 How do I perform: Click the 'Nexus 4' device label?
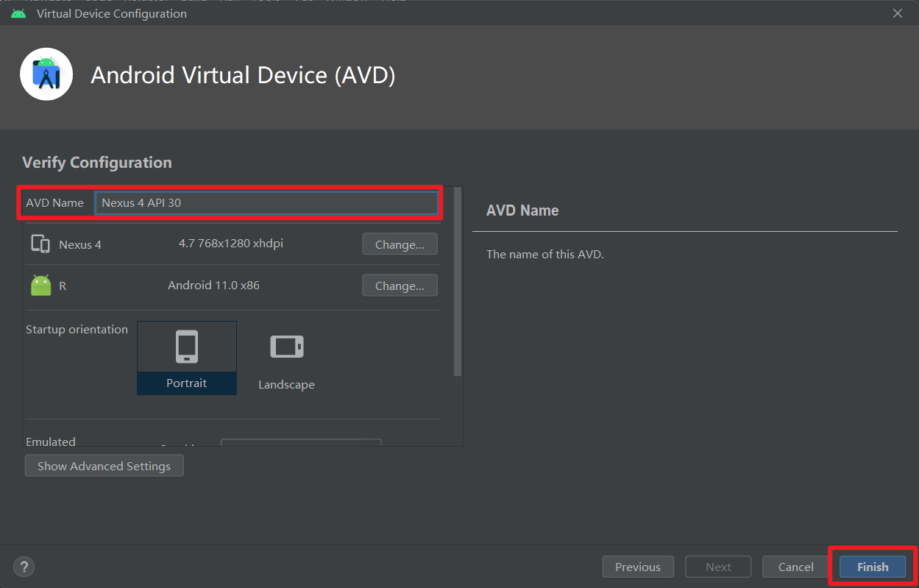coord(80,244)
